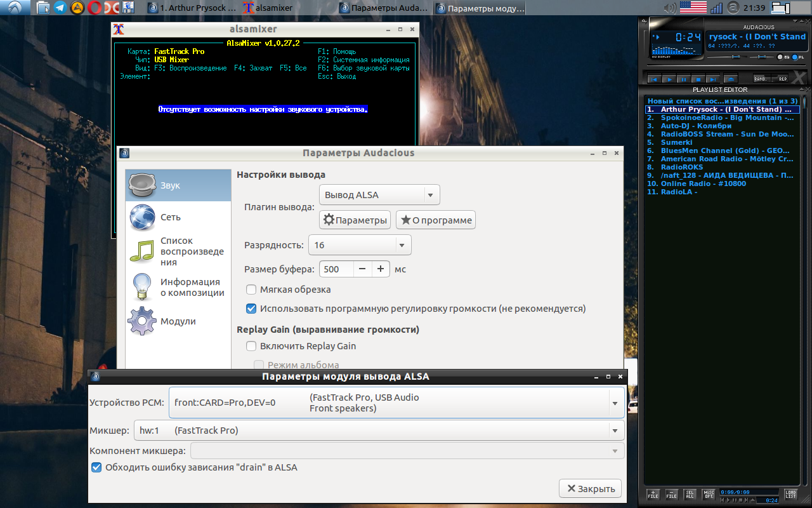This screenshot has height=508, width=812.
Task: Pause playback in Audacious main player
Action: pos(683,79)
